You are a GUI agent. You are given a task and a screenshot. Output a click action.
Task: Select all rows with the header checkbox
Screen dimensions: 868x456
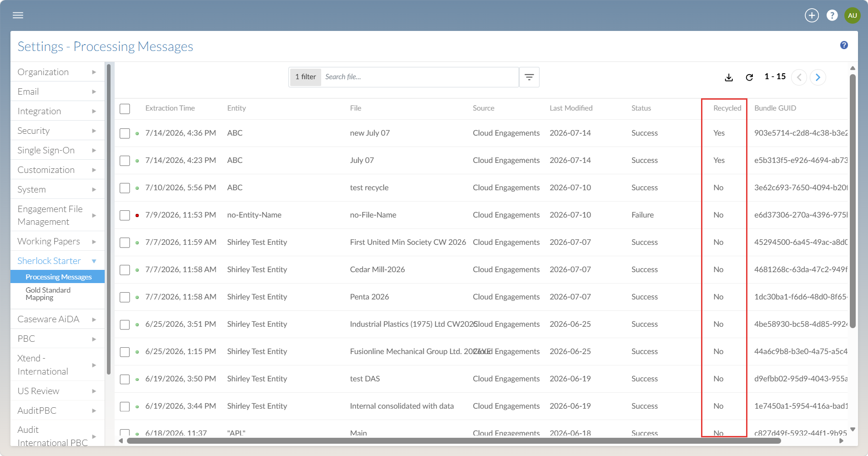coord(125,109)
